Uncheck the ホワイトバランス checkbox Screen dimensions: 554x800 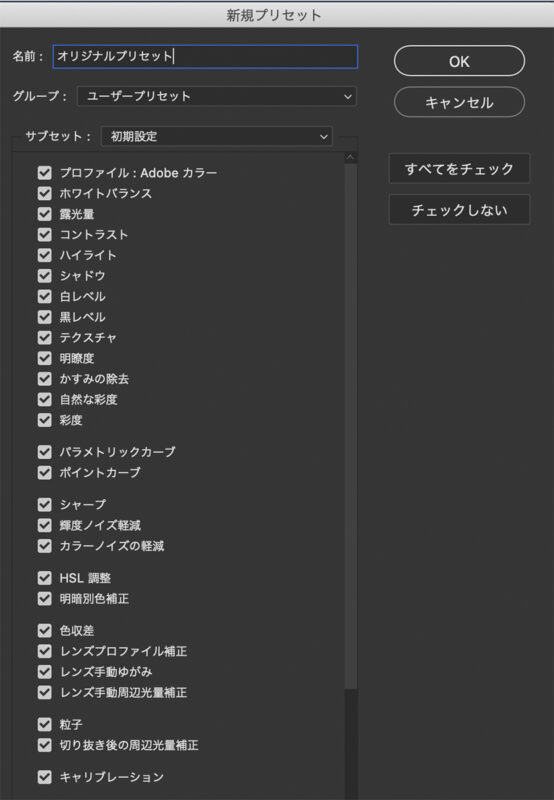(x=45, y=193)
